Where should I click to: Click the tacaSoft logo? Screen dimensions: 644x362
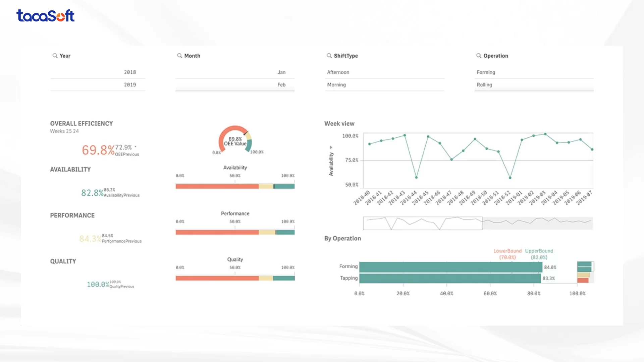pos(46,16)
